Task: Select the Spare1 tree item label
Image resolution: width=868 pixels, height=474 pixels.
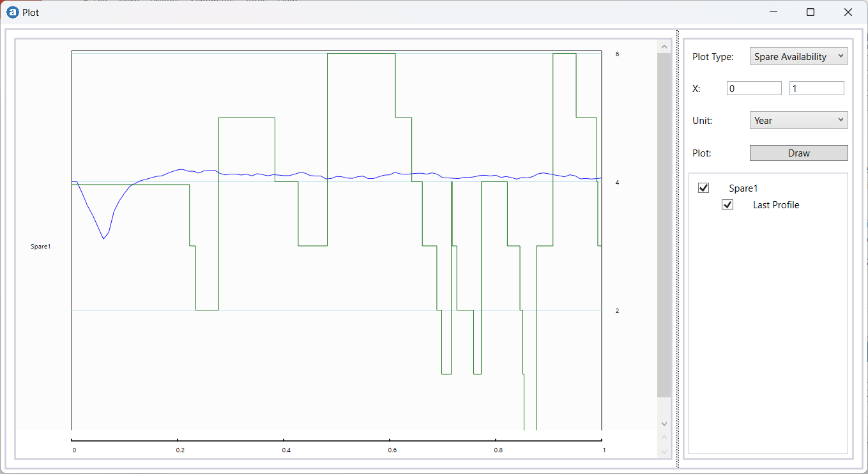Action: (743, 188)
